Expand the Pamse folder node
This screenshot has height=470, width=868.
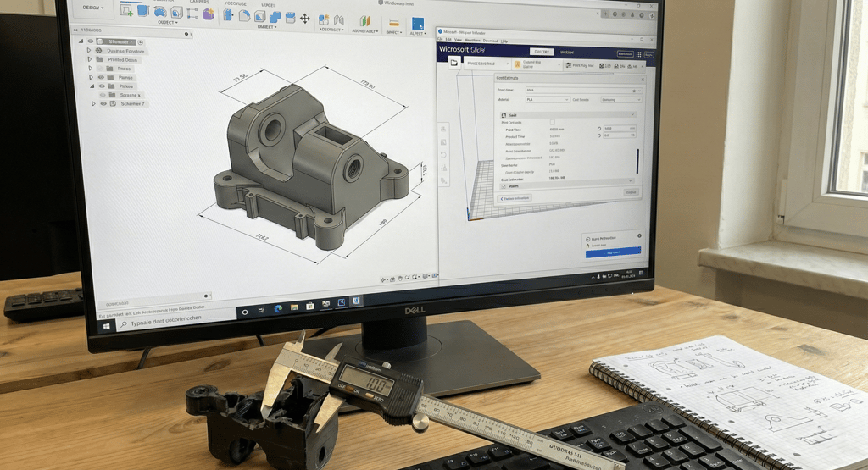click(x=91, y=77)
